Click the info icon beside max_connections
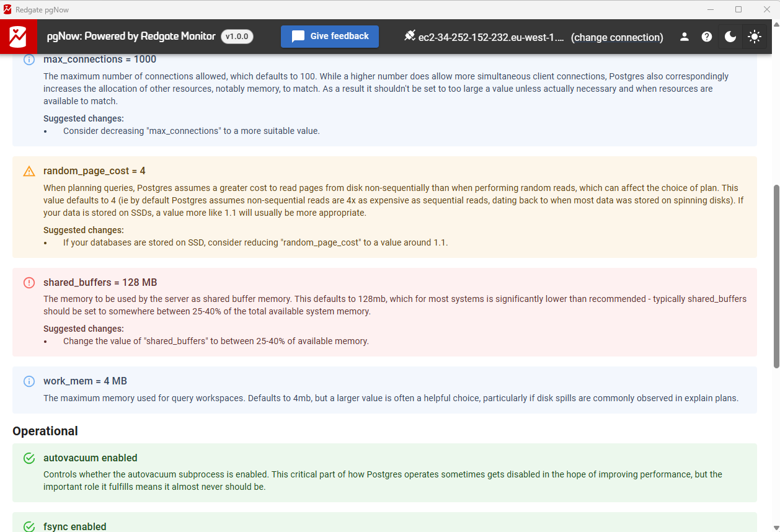This screenshot has width=780, height=532. [29, 60]
